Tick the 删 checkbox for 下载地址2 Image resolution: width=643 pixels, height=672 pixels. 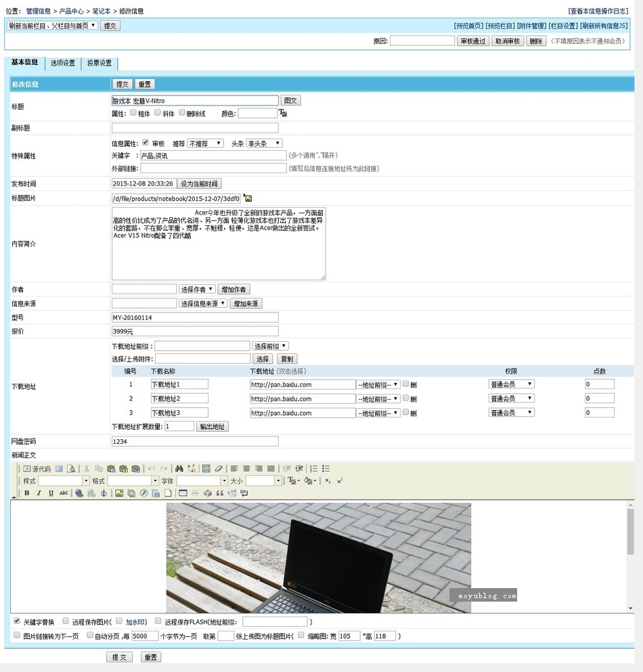[405, 398]
